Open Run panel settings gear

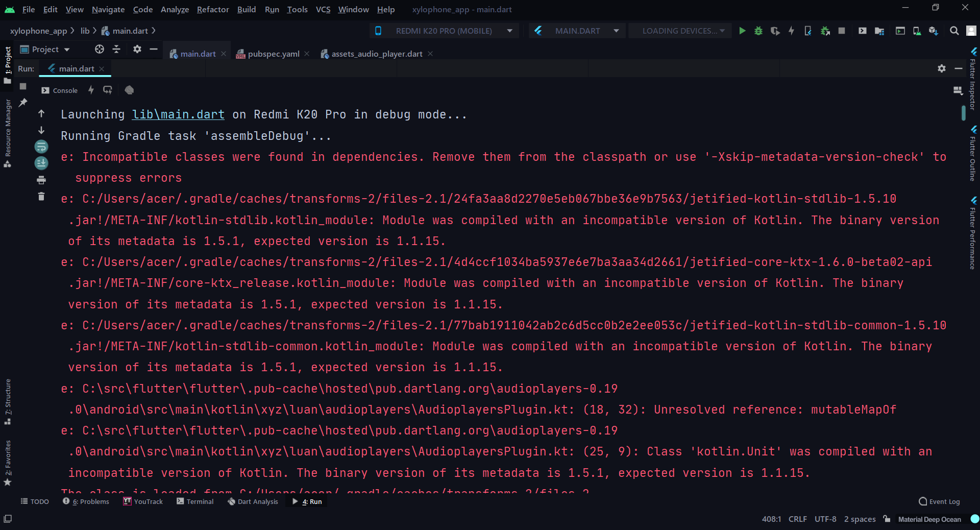pyautogui.click(x=942, y=68)
